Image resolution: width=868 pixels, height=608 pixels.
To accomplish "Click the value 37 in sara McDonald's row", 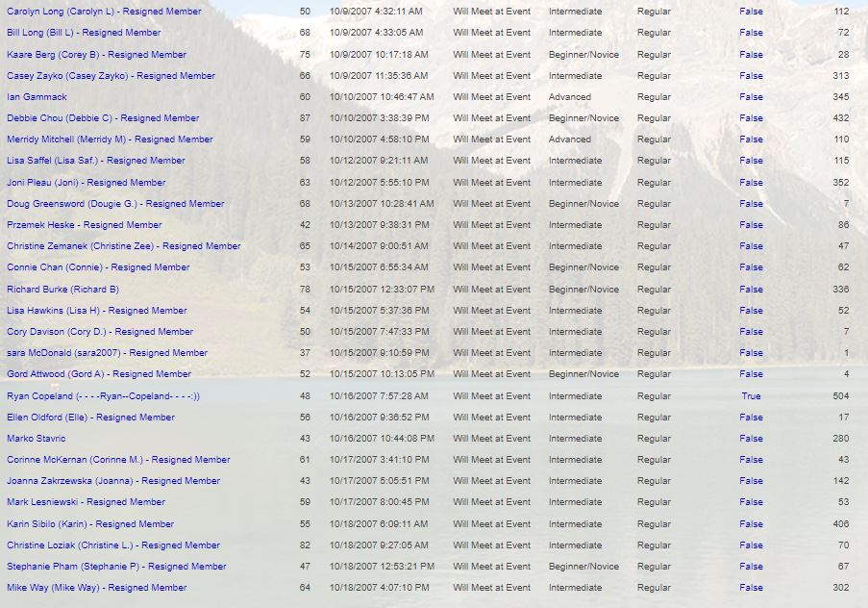I will (305, 352).
